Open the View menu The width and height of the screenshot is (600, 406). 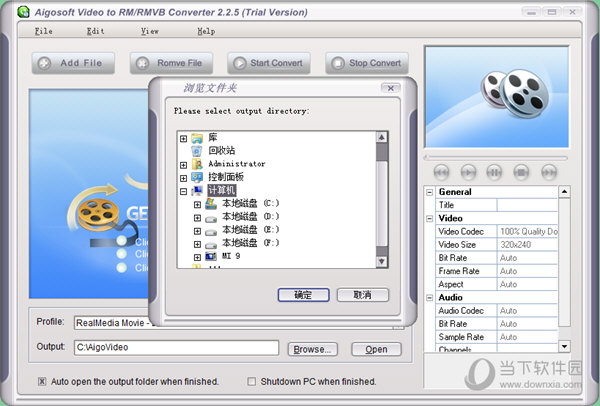tap(150, 31)
